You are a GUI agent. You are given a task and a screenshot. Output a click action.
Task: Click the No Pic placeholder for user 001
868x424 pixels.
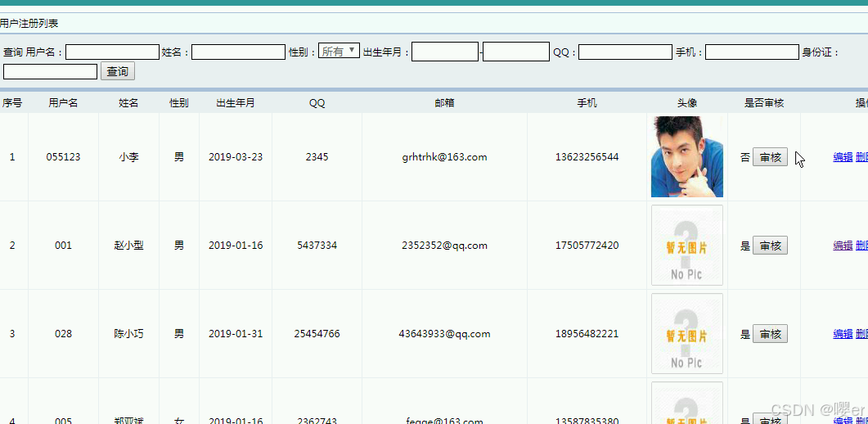click(x=687, y=246)
